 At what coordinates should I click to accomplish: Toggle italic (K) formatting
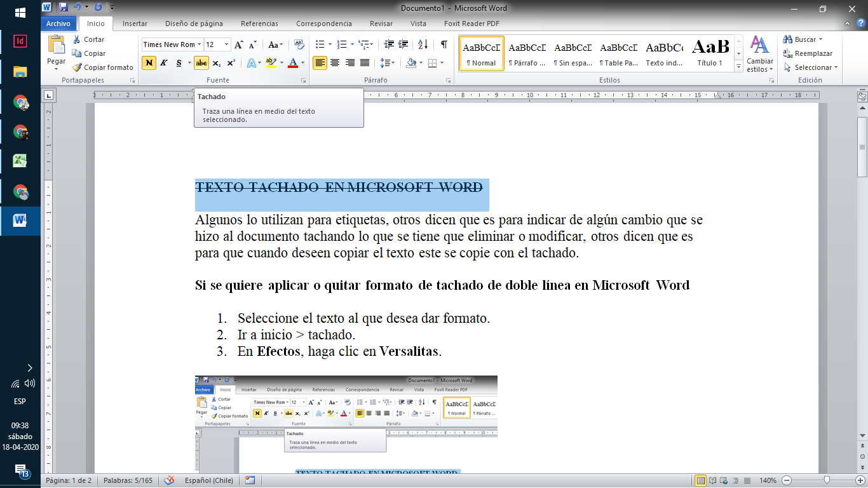(163, 63)
